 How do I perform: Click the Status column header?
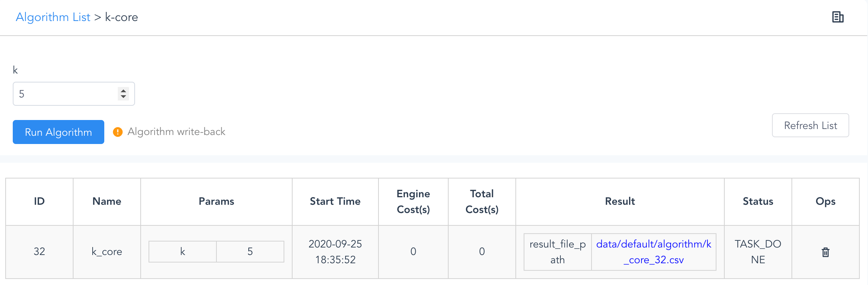[x=758, y=201]
